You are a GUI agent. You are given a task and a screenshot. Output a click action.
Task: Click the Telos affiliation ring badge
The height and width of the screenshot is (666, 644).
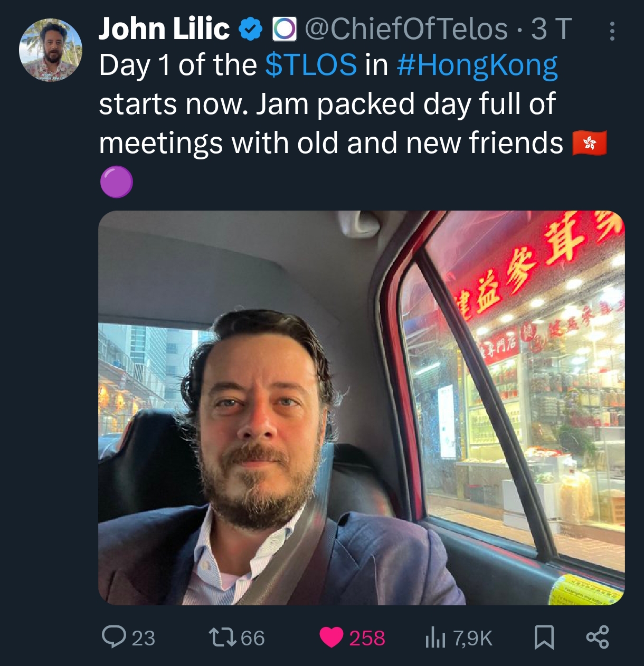285,29
